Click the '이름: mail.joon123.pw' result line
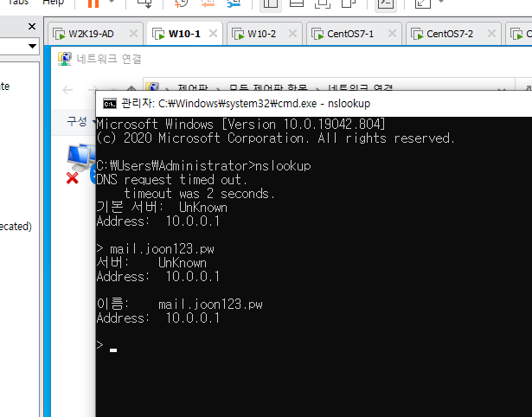The image size is (532, 417). pyautogui.click(x=179, y=305)
